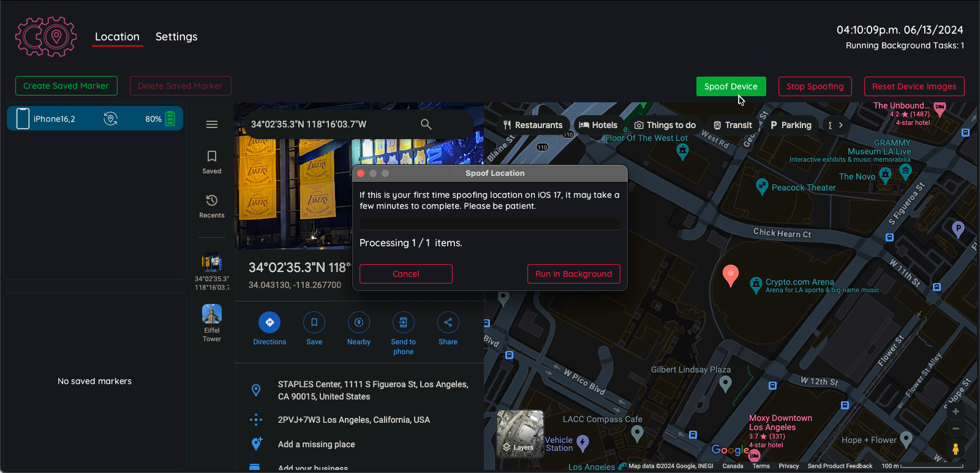This screenshot has height=473, width=980.
Task: Open the Settings tab
Action: click(176, 37)
